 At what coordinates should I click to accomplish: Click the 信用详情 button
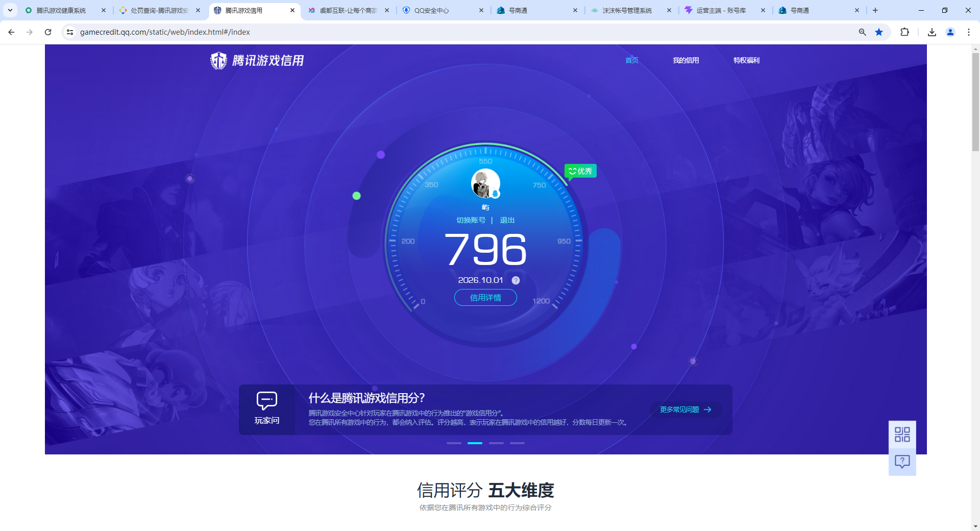(x=485, y=298)
